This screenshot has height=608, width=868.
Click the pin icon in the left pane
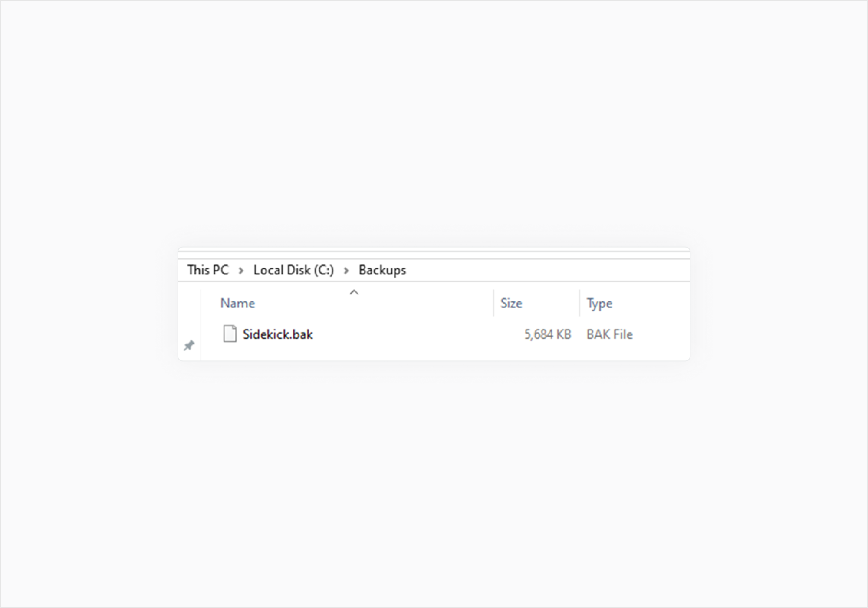pos(189,345)
